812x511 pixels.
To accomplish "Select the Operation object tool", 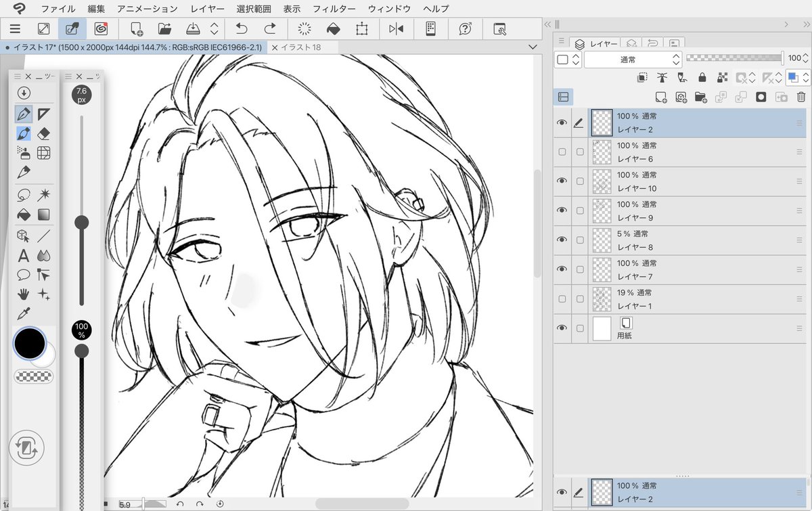I will pos(24,236).
